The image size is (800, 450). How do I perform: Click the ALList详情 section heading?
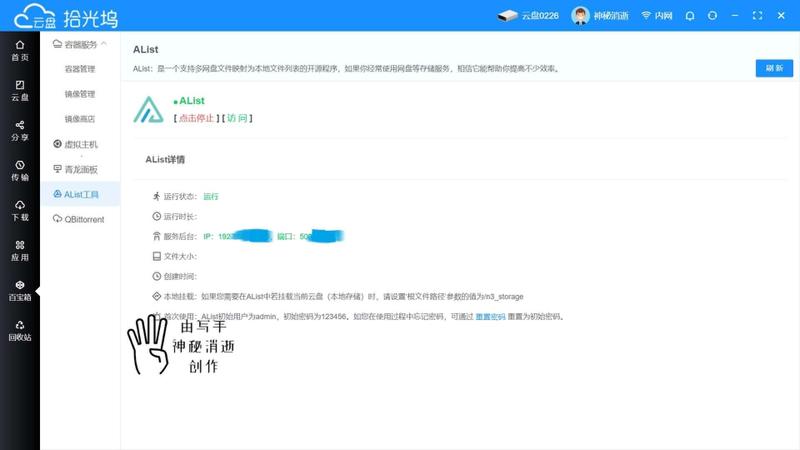[x=165, y=160]
